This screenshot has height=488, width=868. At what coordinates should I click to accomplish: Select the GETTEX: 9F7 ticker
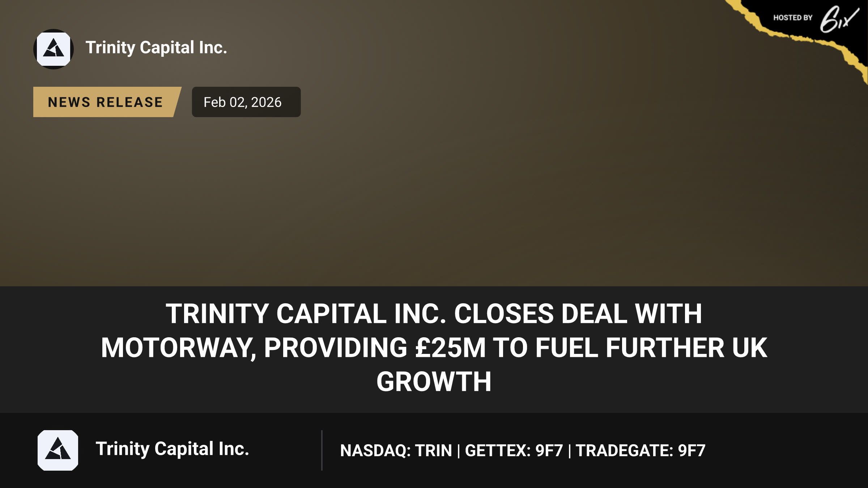(x=514, y=450)
